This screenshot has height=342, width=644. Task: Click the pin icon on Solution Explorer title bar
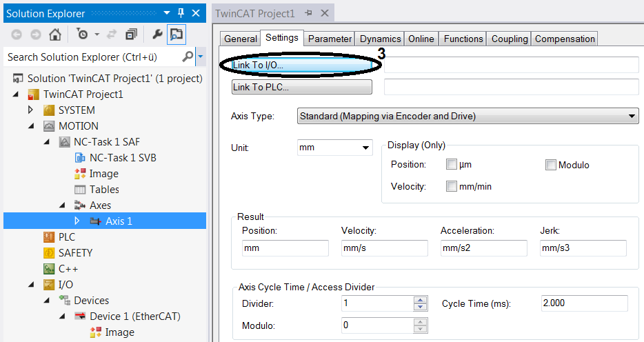[181, 13]
